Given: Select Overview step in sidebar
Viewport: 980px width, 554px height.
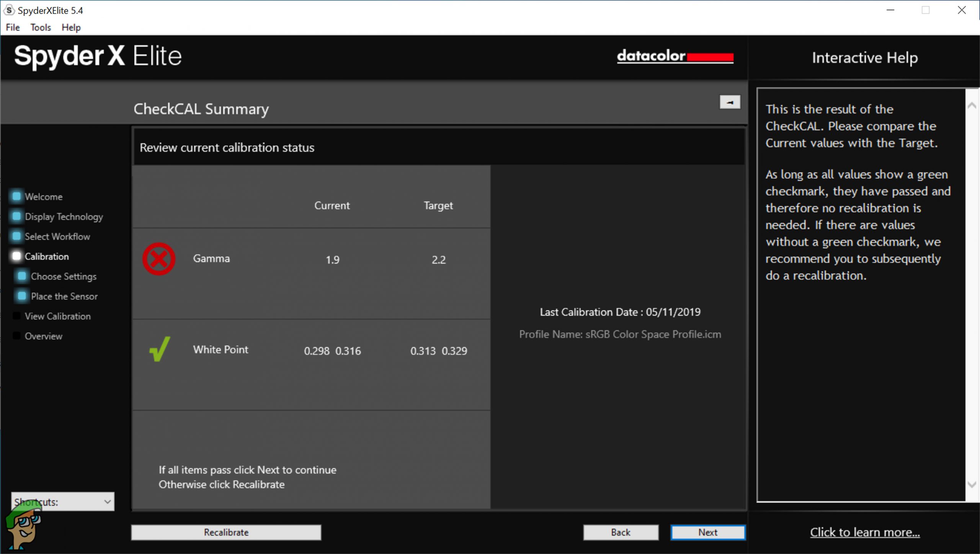Looking at the screenshot, I should coord(43,336).
